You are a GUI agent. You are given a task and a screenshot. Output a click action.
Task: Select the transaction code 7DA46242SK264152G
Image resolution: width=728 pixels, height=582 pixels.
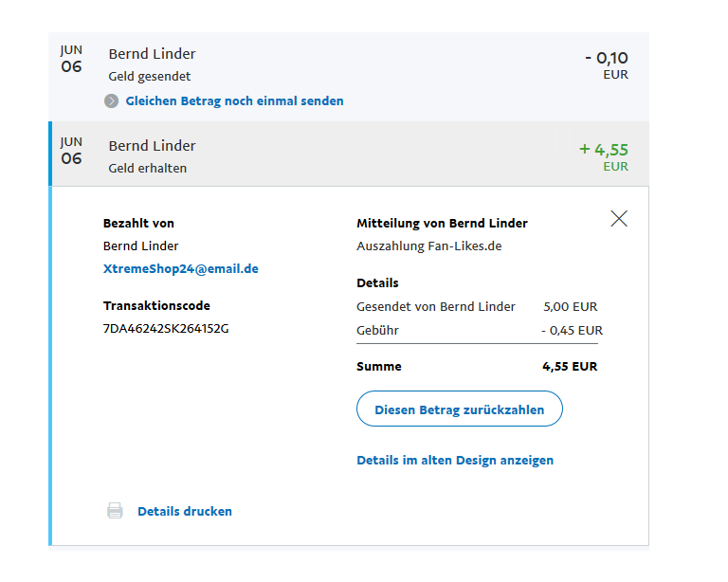[166, 329]
